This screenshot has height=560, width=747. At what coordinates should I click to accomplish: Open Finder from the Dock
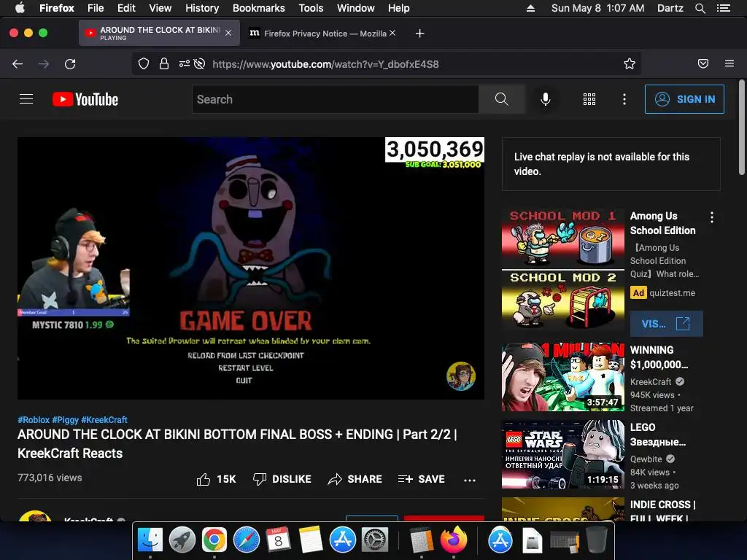150,540
